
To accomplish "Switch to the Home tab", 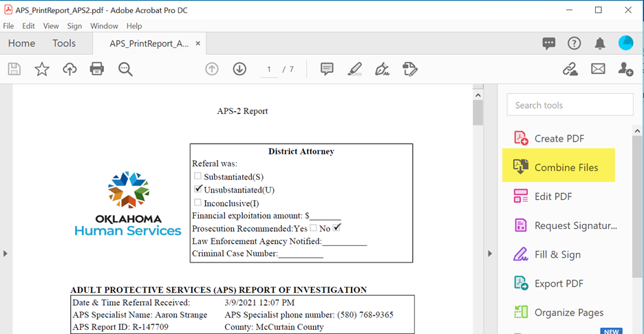I will tap(22, 43).
